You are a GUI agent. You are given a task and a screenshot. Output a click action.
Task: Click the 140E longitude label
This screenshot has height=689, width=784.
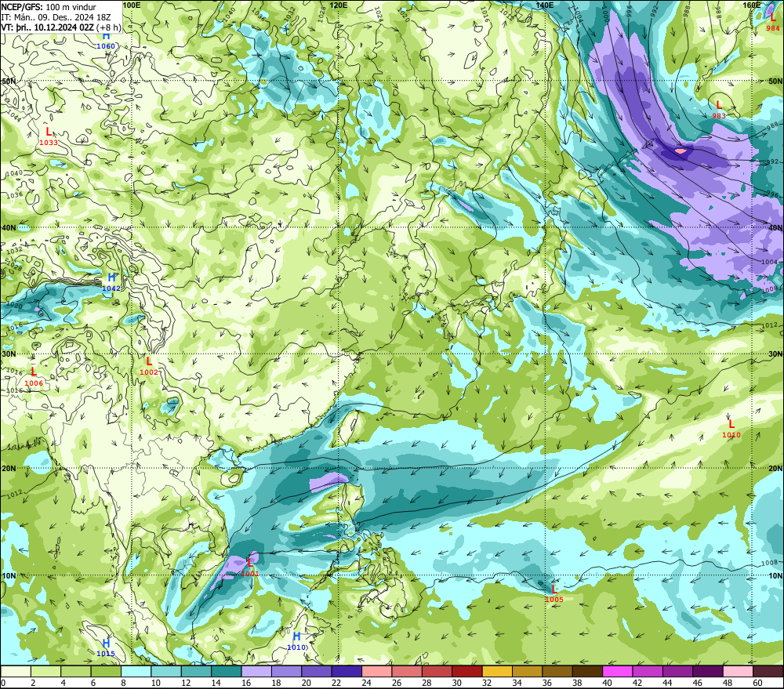click(545, 5)
